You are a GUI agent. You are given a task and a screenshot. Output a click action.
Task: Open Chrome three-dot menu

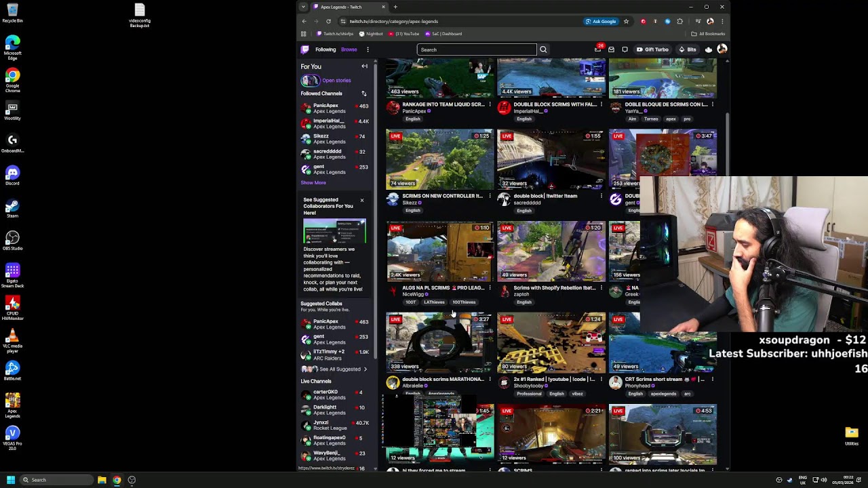722,21
